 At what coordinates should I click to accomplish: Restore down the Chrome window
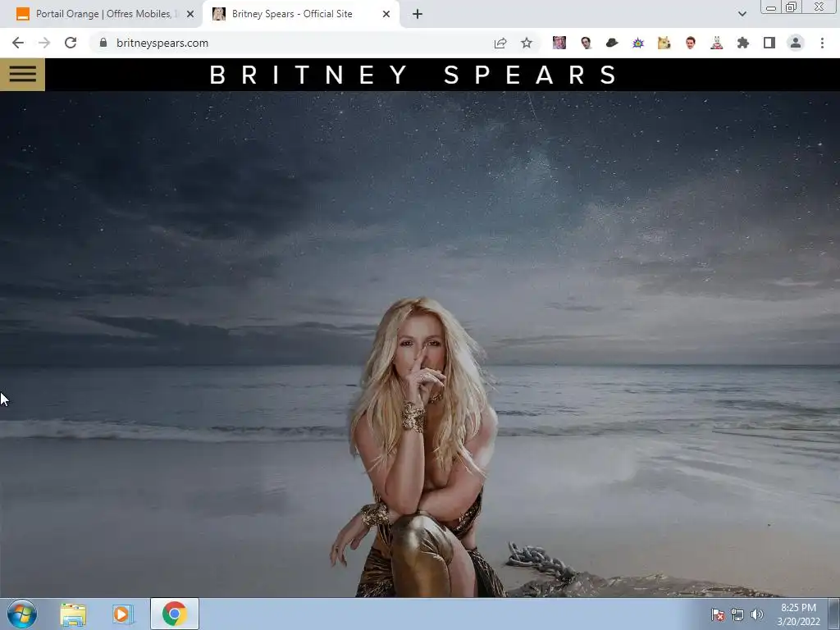click(x=791, y=7)
